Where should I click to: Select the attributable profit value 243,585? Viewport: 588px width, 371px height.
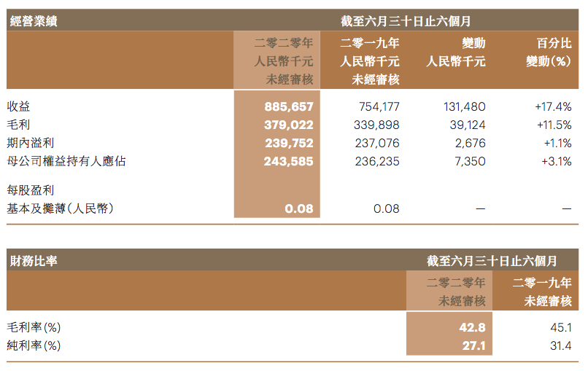click(x=288, y=161)
